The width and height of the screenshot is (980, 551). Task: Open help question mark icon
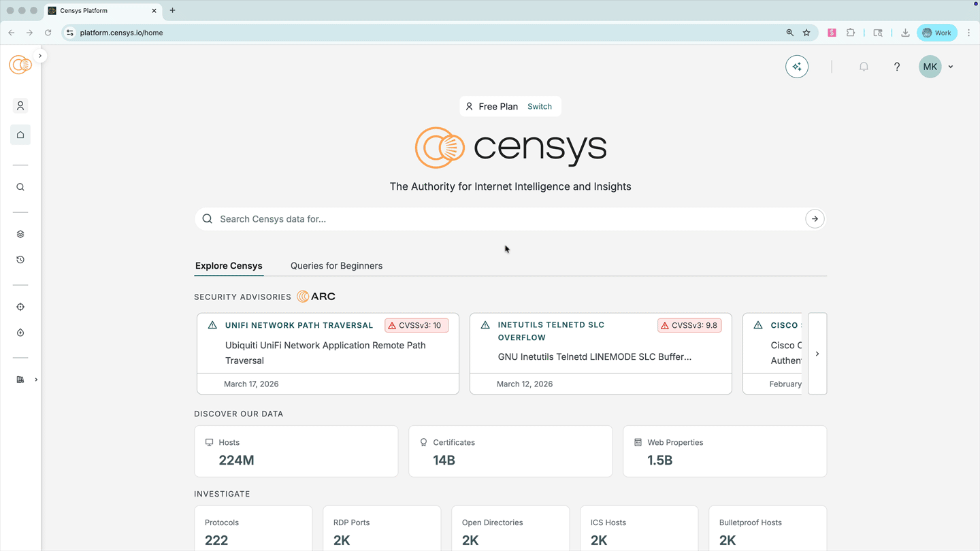897,67
